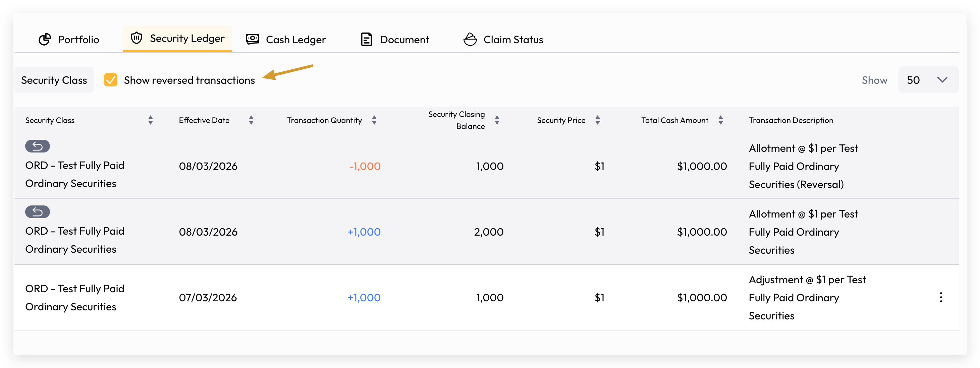Screen dimensions: 980x368
Task: Click reversal badge on the 2,000 balance row
Action: tap(38, 212)
